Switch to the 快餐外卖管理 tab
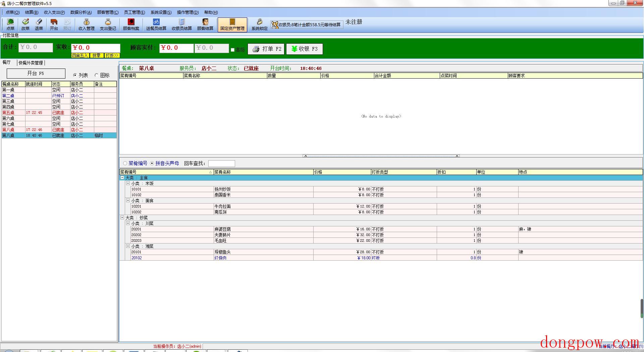The width and height of the screenshot is (644, 352). point(31,63)
